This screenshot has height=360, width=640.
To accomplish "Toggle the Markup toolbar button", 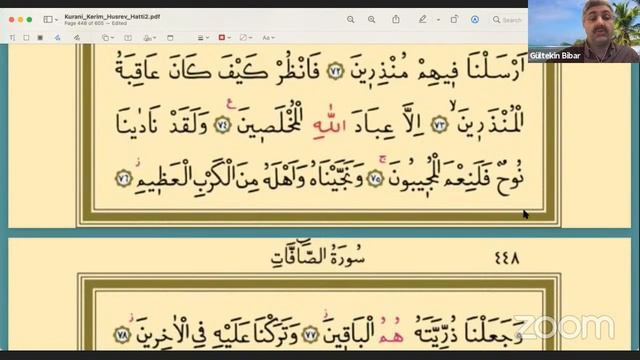I will [475, 19].
